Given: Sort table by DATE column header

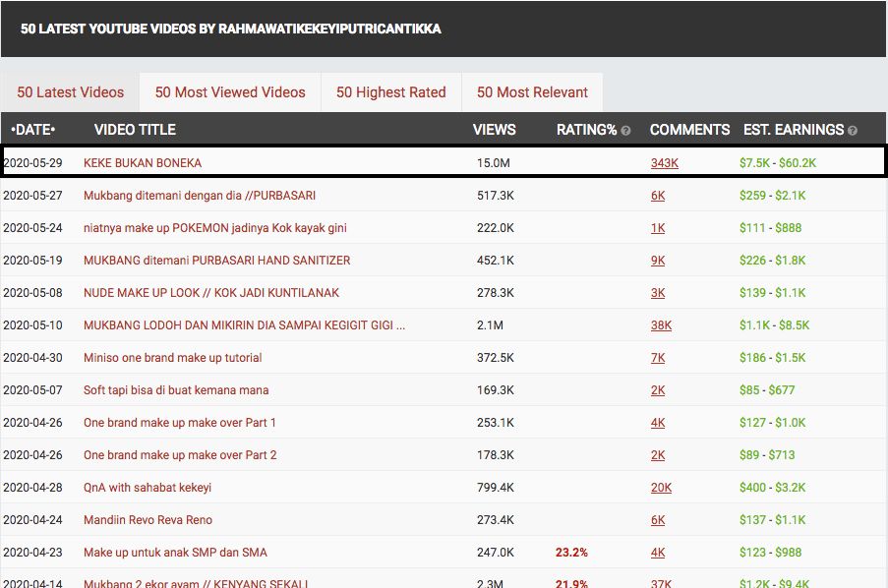Looking at the screenshot, I should (33, 129).
